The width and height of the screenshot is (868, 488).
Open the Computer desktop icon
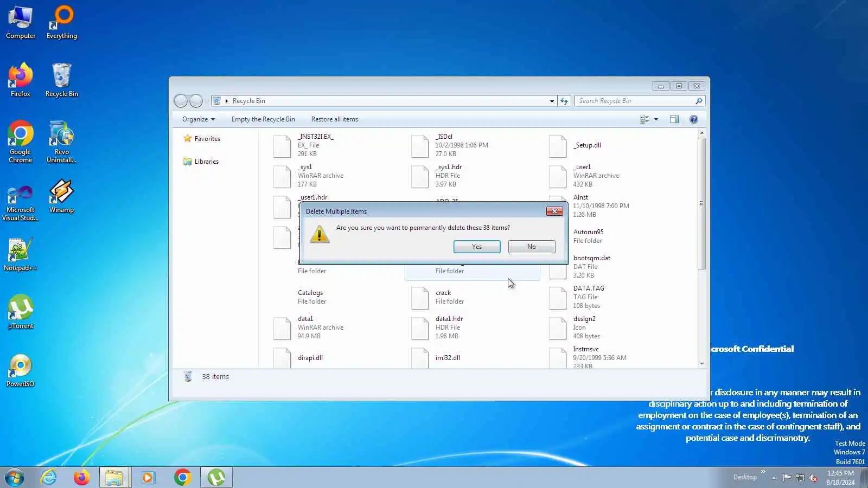(21, 23)
